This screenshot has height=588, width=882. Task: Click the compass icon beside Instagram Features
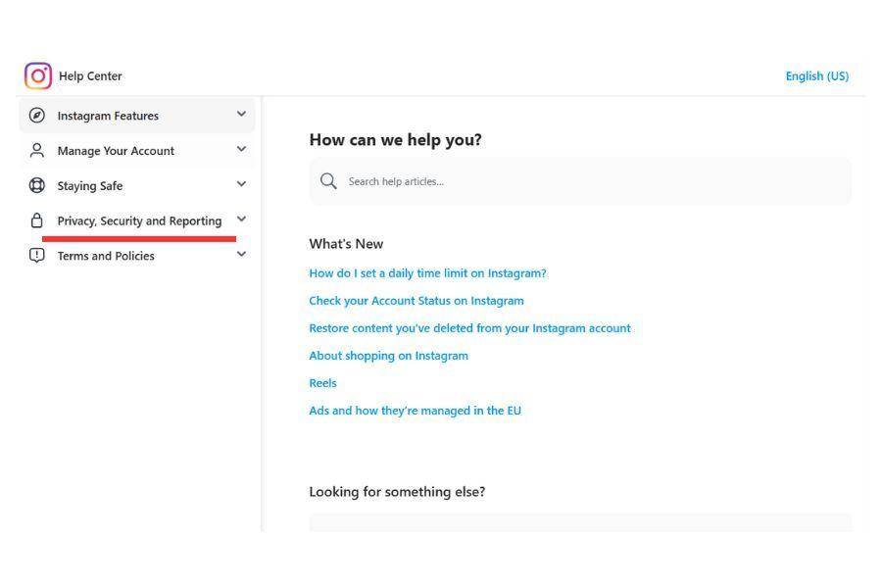[x=37, y=116]
